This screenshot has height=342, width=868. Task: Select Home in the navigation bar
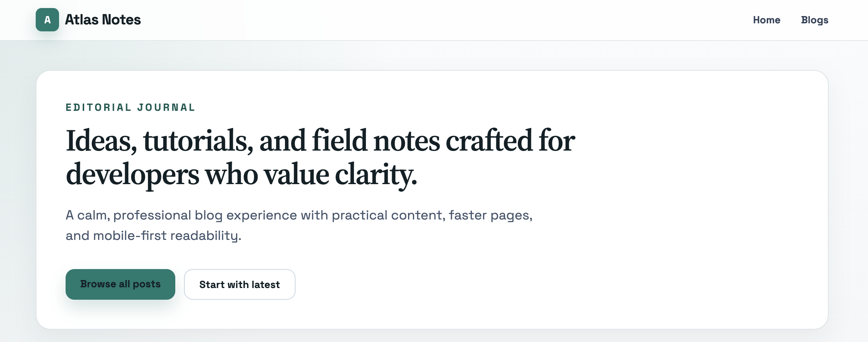click(767, 20)
